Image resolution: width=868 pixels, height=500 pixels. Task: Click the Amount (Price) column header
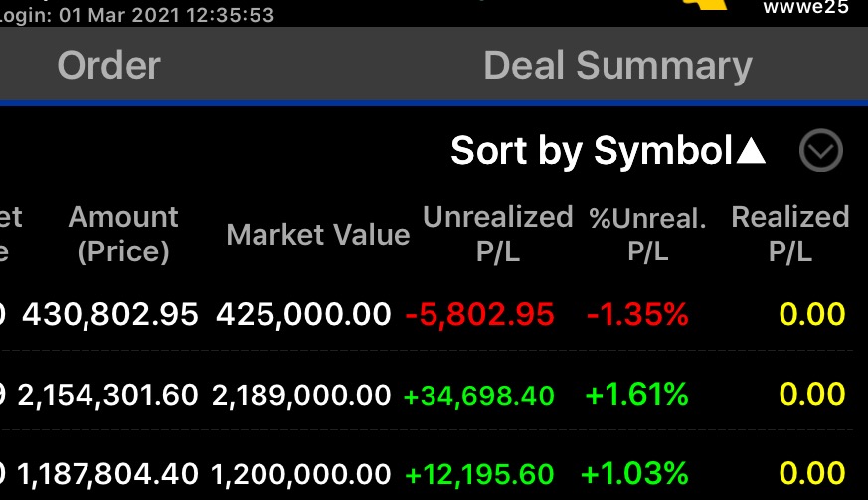[x=123, y=235]
